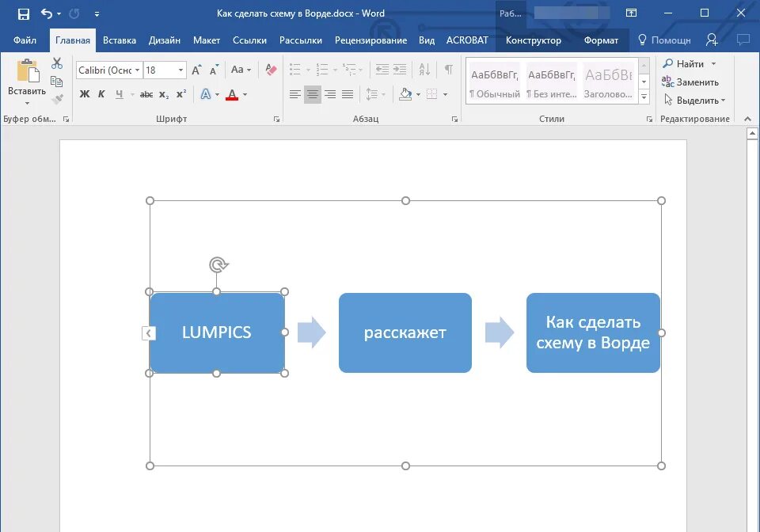This screenshot has width=760, height=532.
Task: Apply the Обычный style
Action: coord(494,81)
